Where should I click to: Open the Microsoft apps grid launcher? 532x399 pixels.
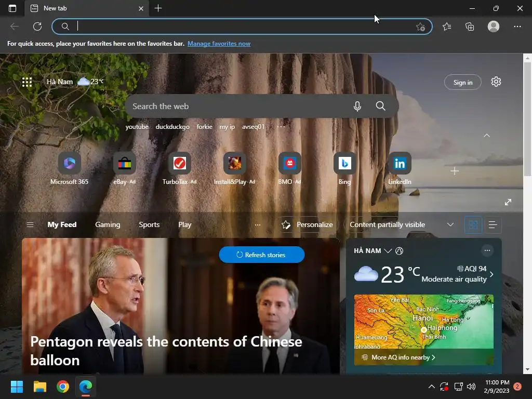point(27,82)
